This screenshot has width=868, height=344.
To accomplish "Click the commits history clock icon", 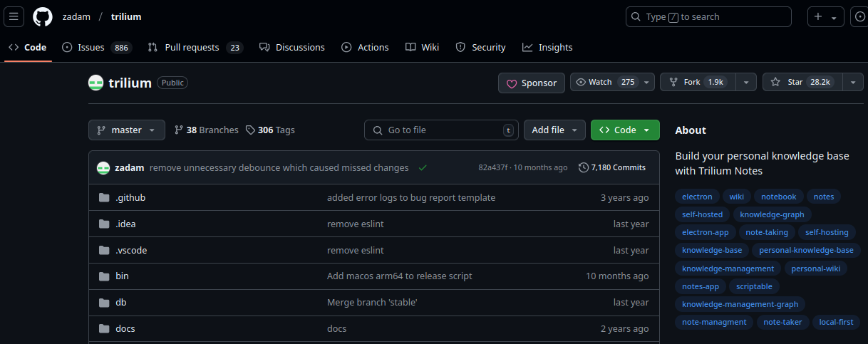I will pos(584,167).
